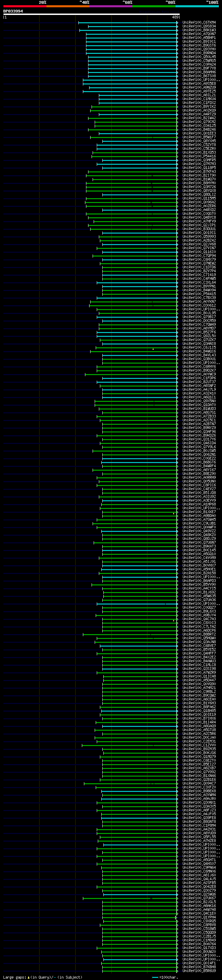Select the UniRef100_A8IL21 label

[199, 95]
